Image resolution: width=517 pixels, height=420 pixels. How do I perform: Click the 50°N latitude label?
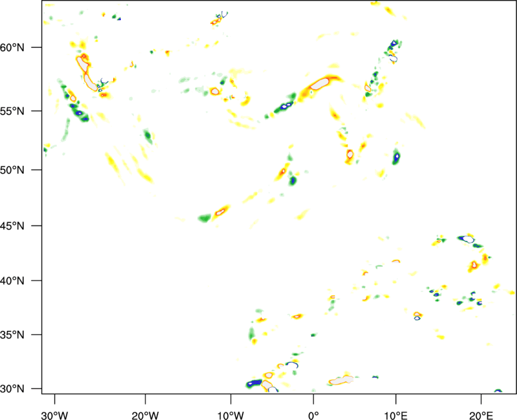(x=12, y=170)
